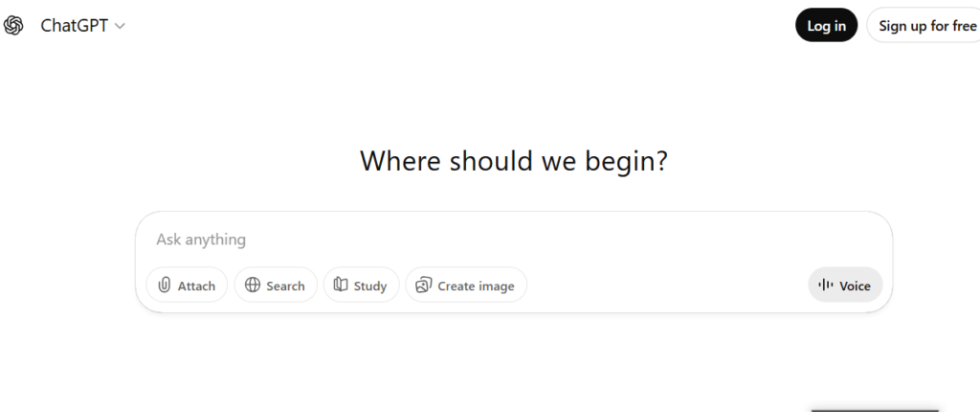The height and width of the screenshot is (412, 980).
Task: Click Sign up for free
Action: (x=925, y=26)
